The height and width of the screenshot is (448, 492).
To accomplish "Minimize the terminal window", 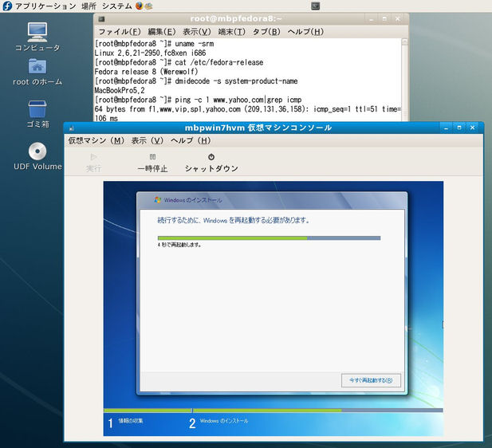I will pos(372,19).
